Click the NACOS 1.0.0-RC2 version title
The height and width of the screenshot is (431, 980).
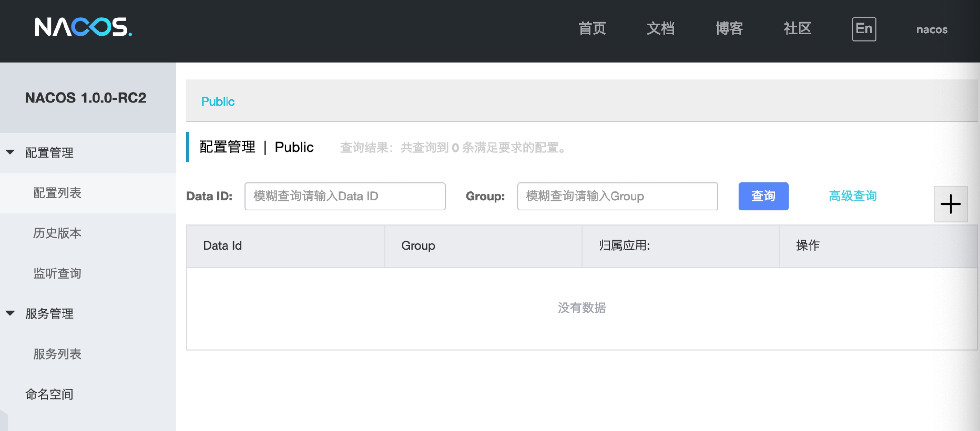coord(86,98)
